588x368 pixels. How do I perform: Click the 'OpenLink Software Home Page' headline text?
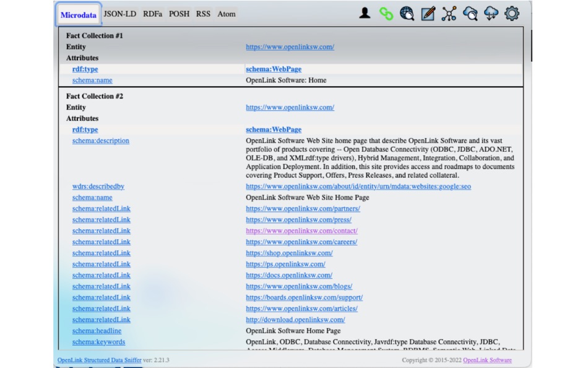coord(293,331)
